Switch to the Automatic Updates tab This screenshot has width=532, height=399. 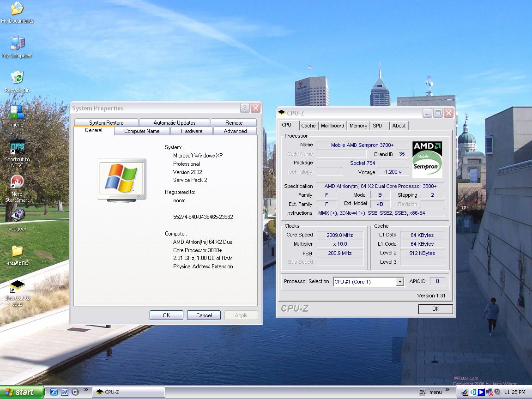(x=175, y=122)
